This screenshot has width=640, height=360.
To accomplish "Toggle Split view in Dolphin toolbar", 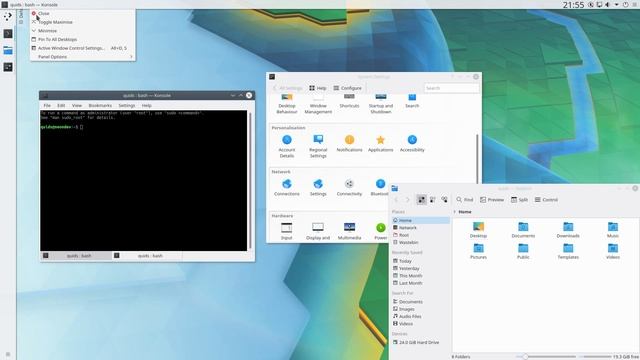I will (519, 200).
